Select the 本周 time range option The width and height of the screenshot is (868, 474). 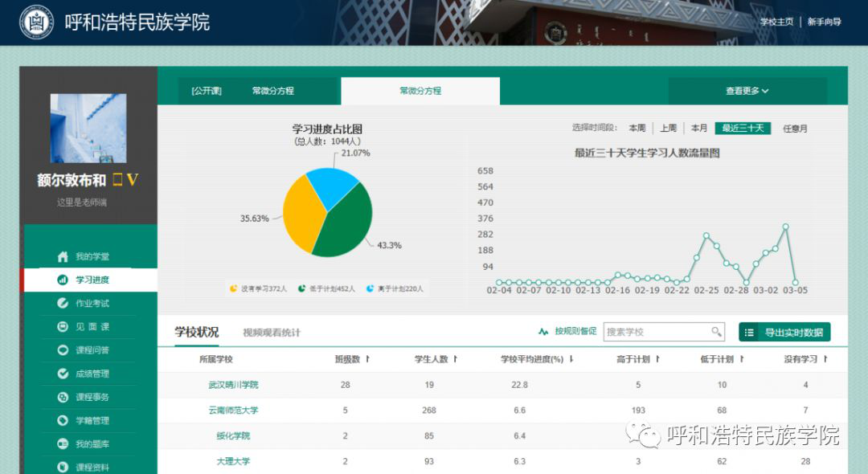click(637, 128)
